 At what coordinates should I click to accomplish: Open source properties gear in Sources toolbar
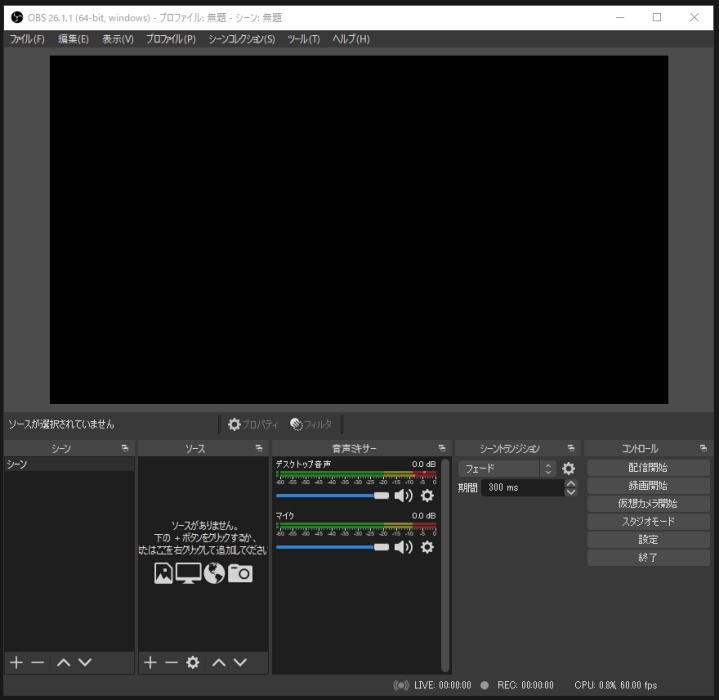[193, 662]
